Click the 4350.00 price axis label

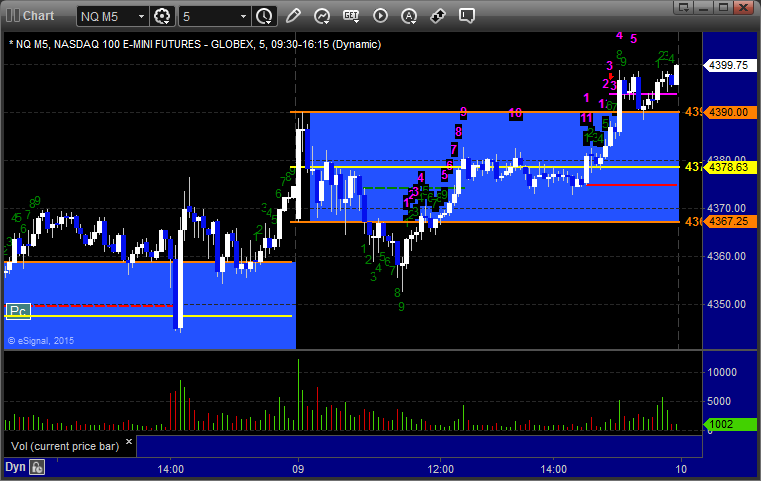pyautogui.click(x=727, y=304)
